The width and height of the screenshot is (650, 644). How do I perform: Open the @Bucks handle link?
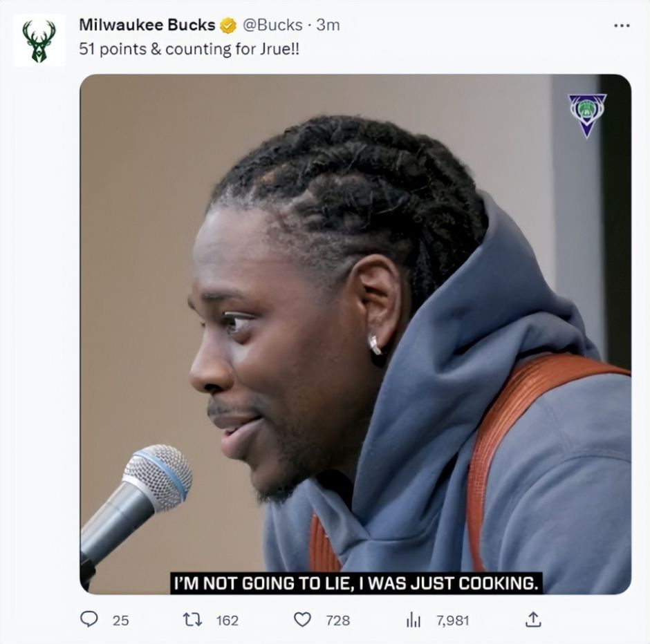point(272,26)
